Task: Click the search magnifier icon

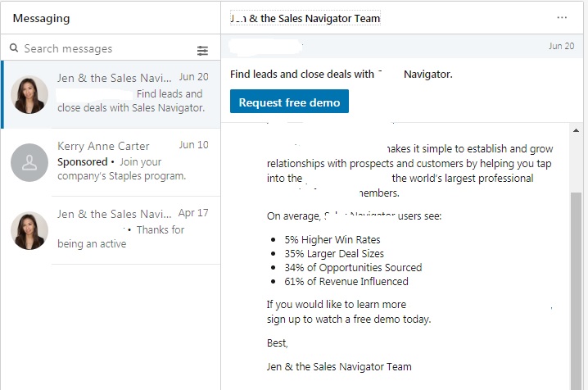Action: (14, 48)
